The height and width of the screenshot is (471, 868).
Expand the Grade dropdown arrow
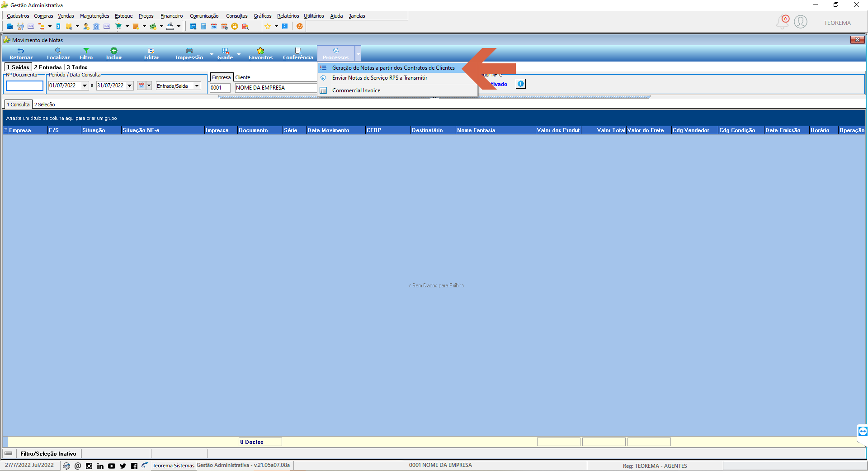coord(239,54)
